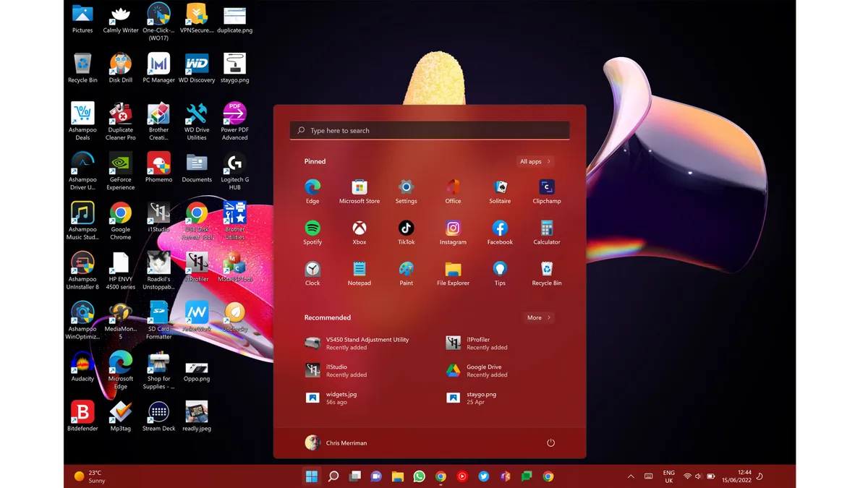The width and height of the screenshot is (868, 488).
Task: Select the Pictures folder on desktop
Action: 82,19
